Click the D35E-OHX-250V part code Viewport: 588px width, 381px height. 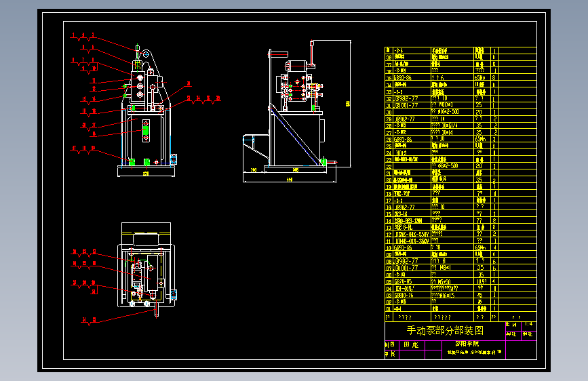412,234
